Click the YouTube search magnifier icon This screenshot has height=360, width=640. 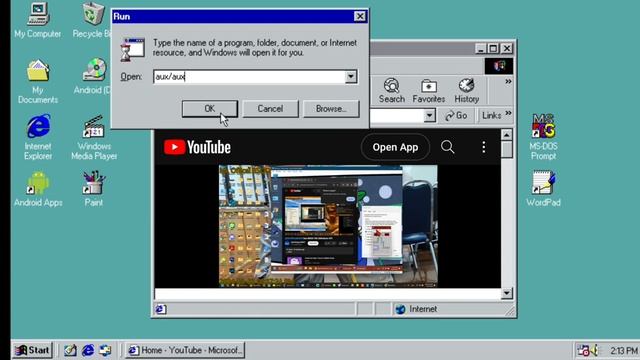(447, 147)
